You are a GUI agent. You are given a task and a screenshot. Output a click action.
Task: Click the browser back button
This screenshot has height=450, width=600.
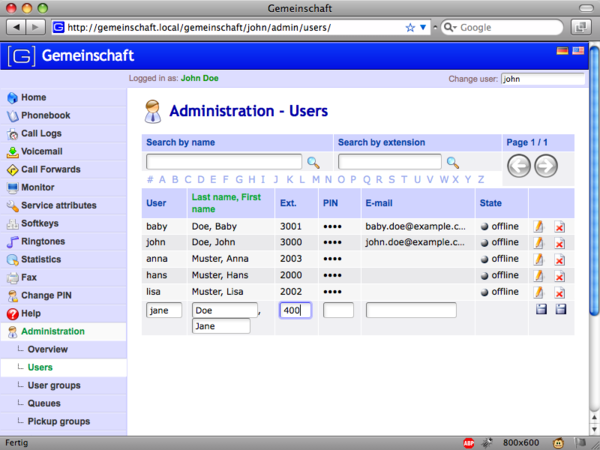click(x=13, y=26)
